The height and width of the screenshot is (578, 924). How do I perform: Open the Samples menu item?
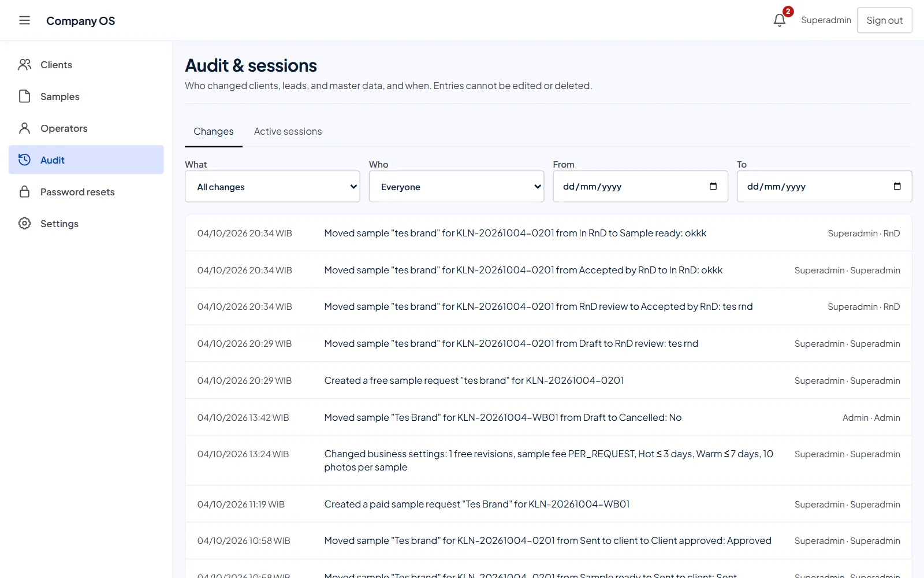[86, 97]
